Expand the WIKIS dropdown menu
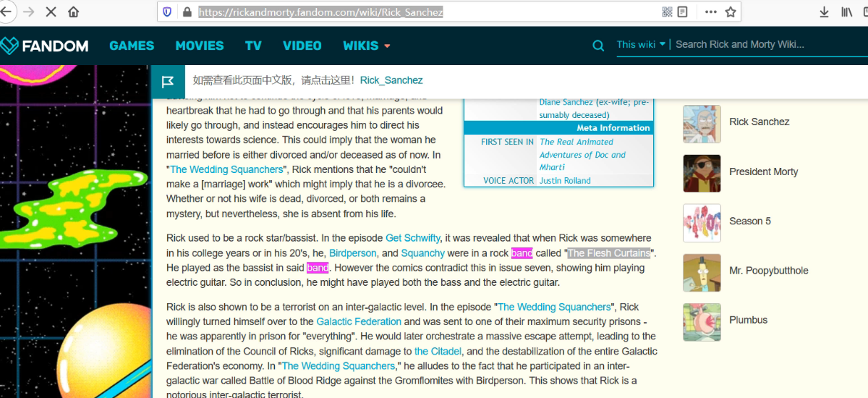Screen dimensions: 868x398 click(367, 46)
